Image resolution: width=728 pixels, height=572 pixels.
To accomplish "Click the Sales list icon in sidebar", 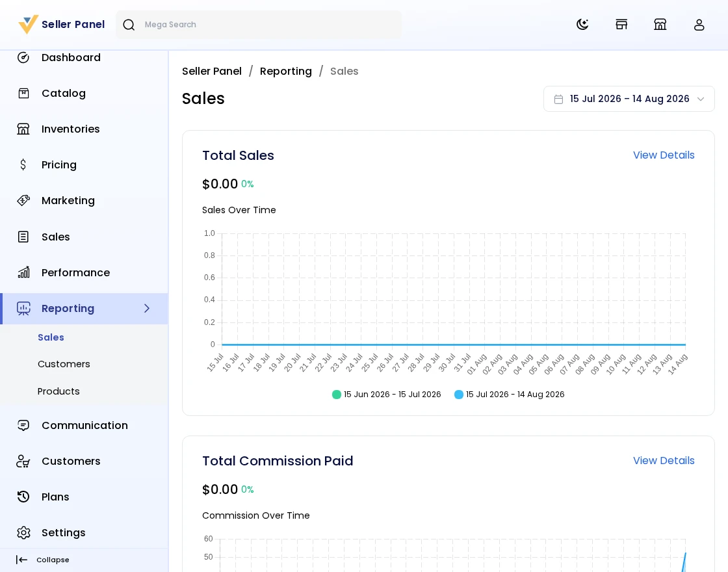I will click(x=23, y=237).
